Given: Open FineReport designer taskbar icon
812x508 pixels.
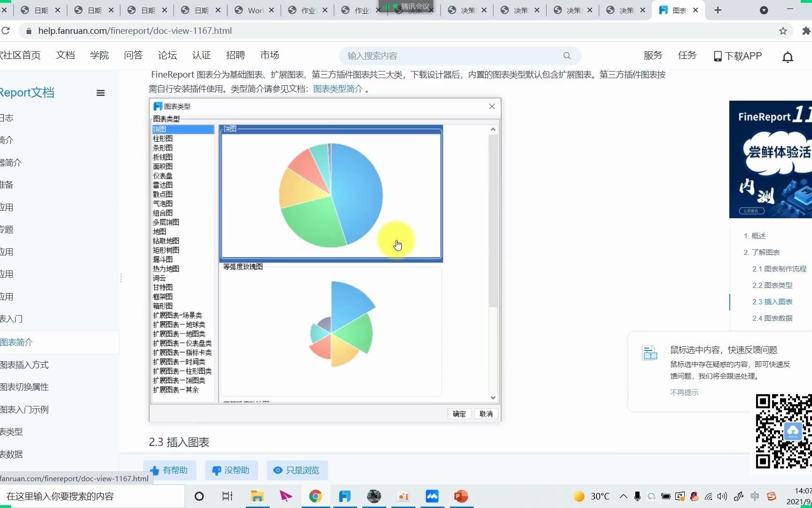Looking at the screenshot, I should 345,496.
